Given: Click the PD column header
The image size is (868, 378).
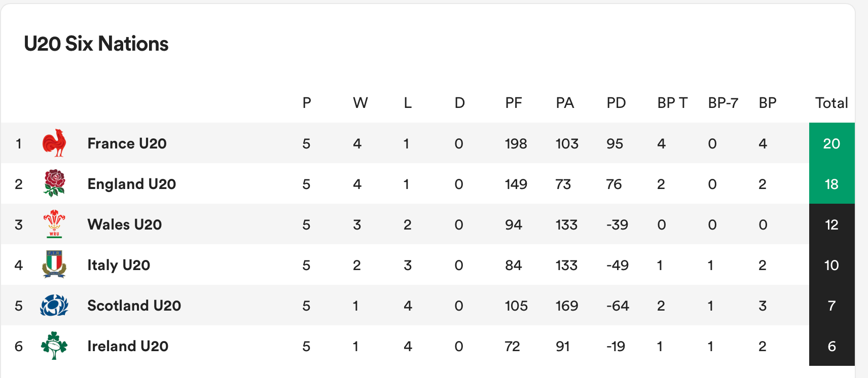Looking at the screenshot, I should pos(616,103).
